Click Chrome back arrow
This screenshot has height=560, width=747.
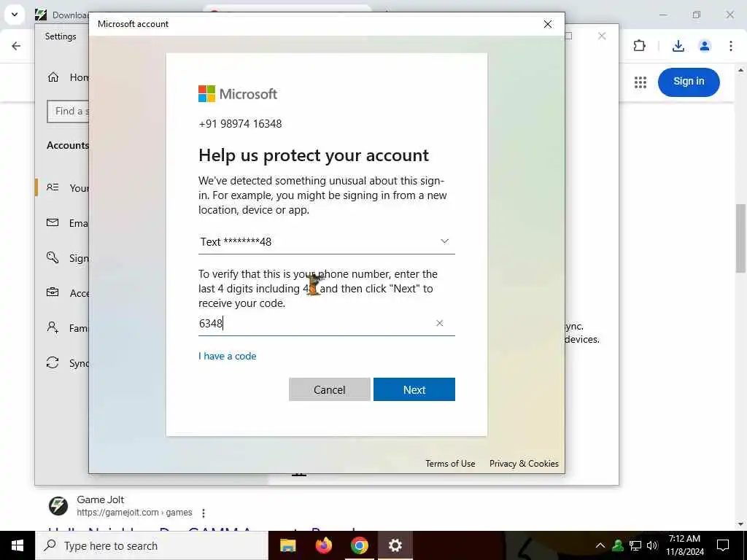click(x=16, y=46)
